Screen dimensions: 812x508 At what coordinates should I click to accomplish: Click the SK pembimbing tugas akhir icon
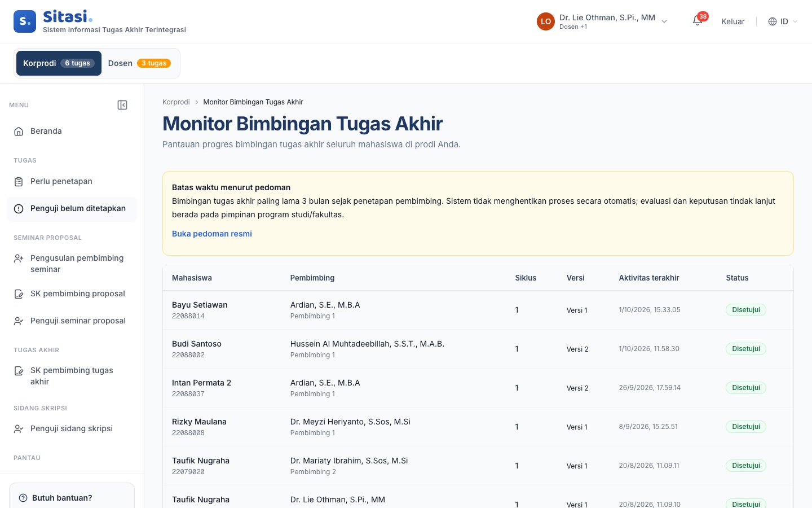pos(19,371)
